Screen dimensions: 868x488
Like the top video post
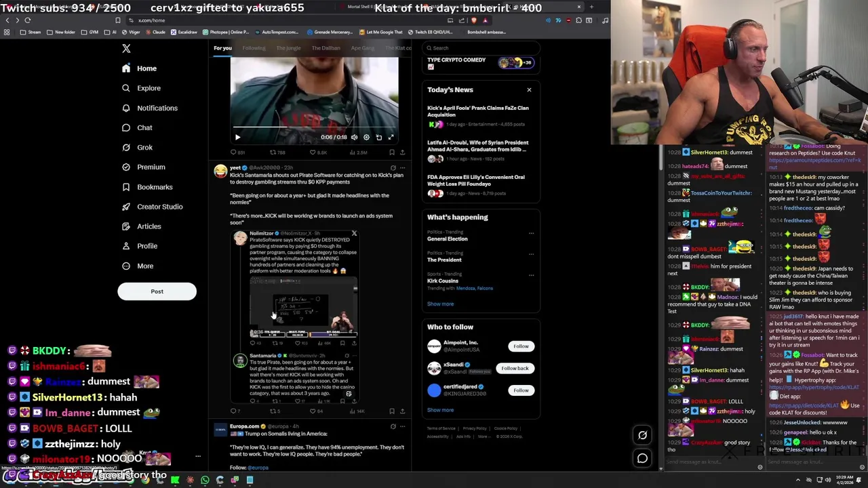(317, 152)
